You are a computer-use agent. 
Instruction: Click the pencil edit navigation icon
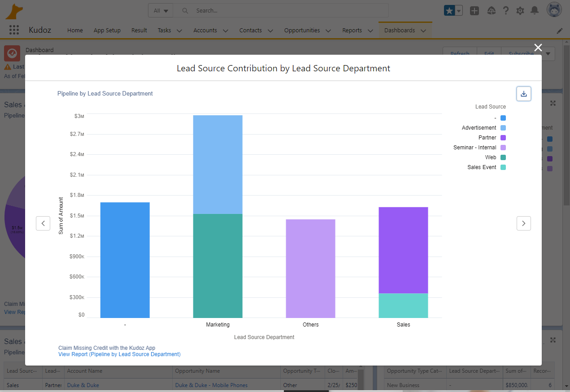pos(559,31)
